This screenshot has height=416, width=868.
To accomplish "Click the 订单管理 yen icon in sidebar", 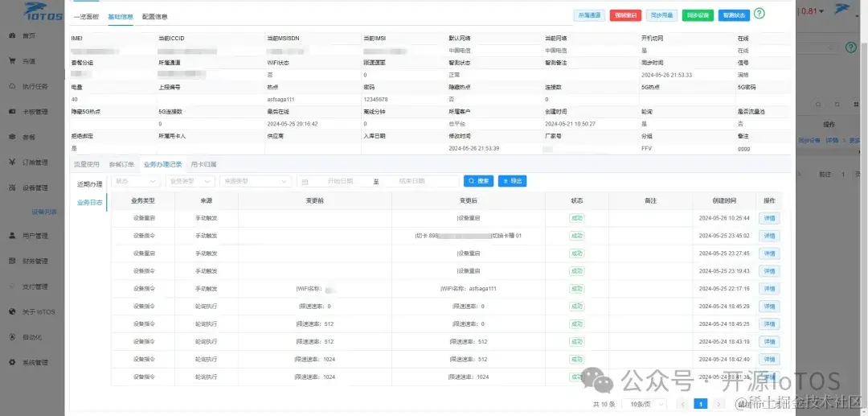I will [12, 163].
